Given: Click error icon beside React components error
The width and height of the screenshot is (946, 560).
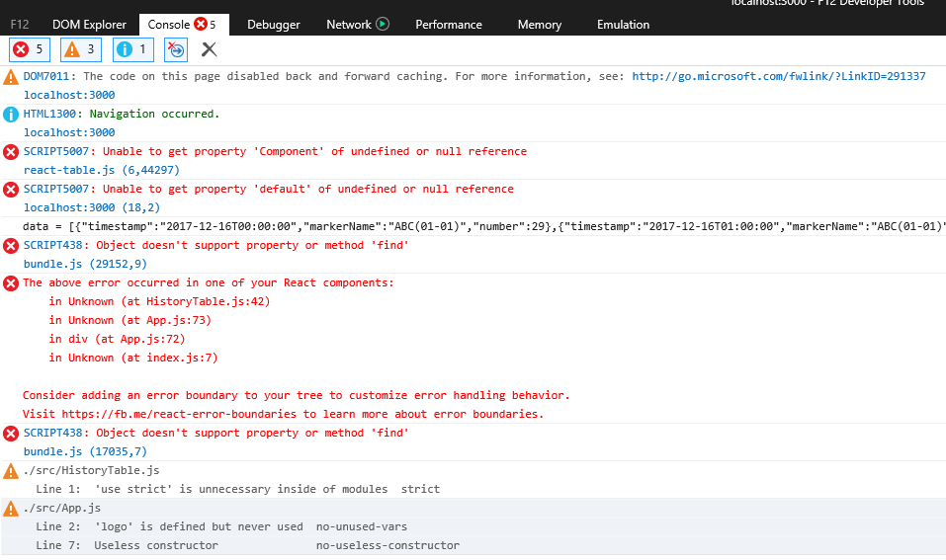Looking at the screenshot, I should point(11,283).
